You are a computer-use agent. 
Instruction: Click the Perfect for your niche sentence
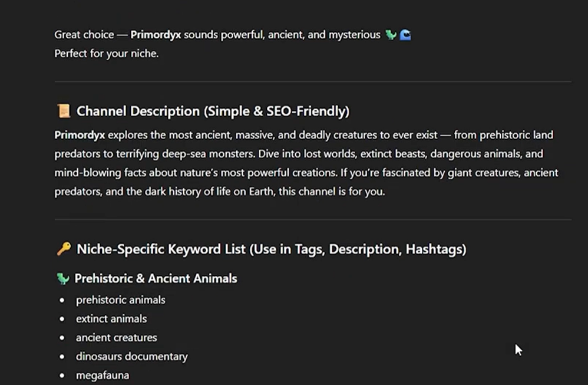pos(107,54)
